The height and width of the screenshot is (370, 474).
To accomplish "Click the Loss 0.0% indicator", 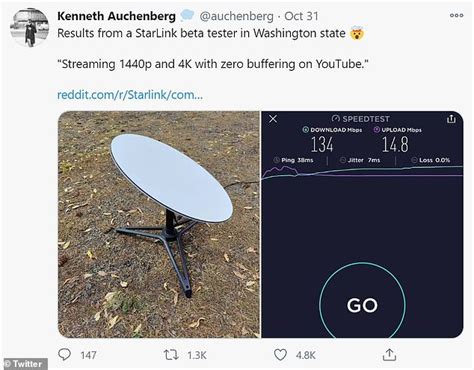I will click(x=430, y=160).
